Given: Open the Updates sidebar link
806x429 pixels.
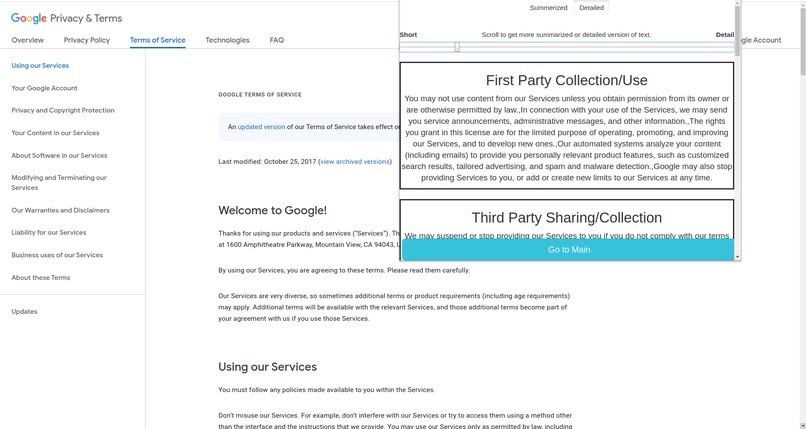Looking at the screenshot, I should pos(24,312).
